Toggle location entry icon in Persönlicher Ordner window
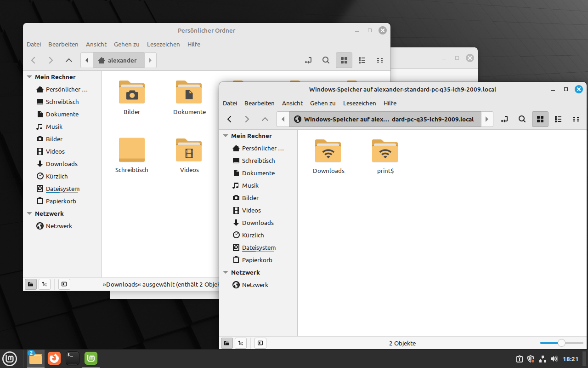Screen dimensions: 588x368 click(308, 60)
